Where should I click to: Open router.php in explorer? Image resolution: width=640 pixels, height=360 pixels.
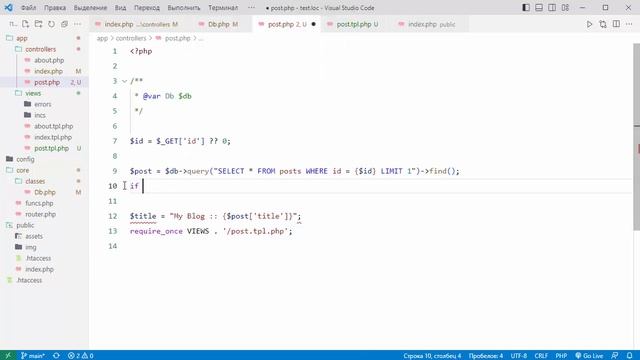click(x=40, y=214)
